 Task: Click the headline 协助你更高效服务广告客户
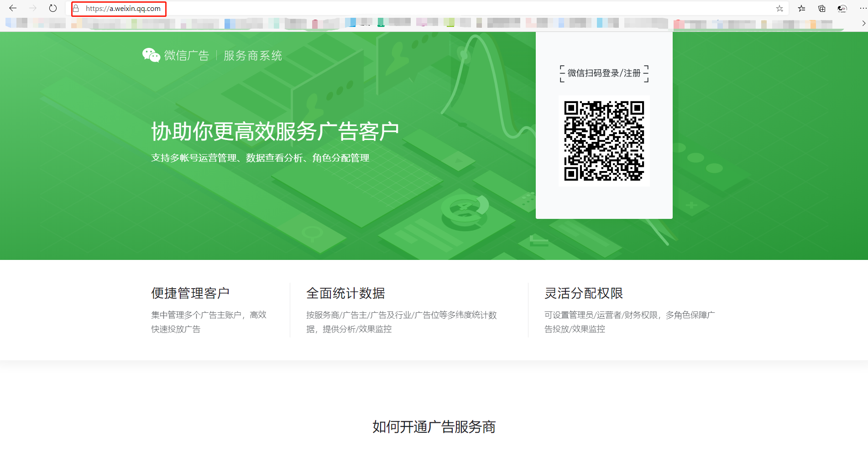[275, 131]
